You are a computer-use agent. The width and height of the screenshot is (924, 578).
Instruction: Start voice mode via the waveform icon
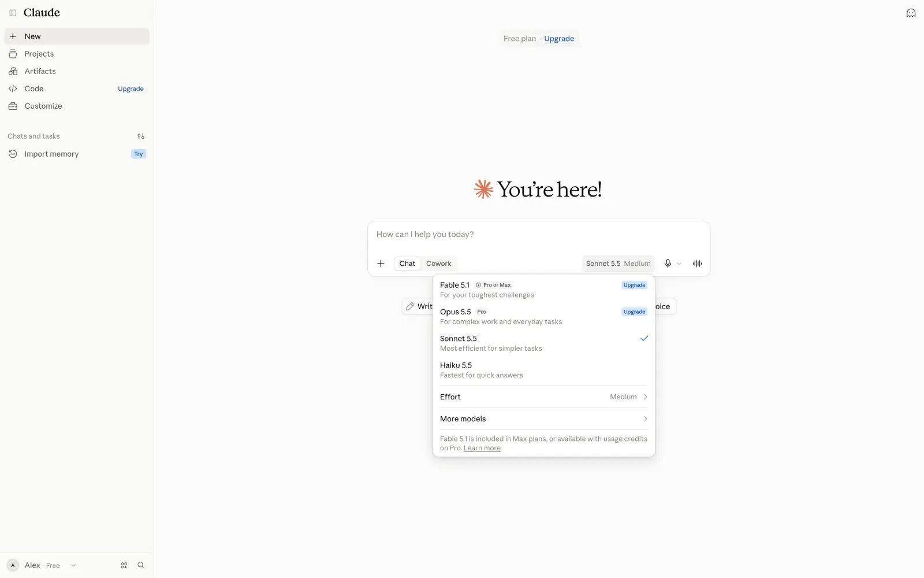[697, 264]
